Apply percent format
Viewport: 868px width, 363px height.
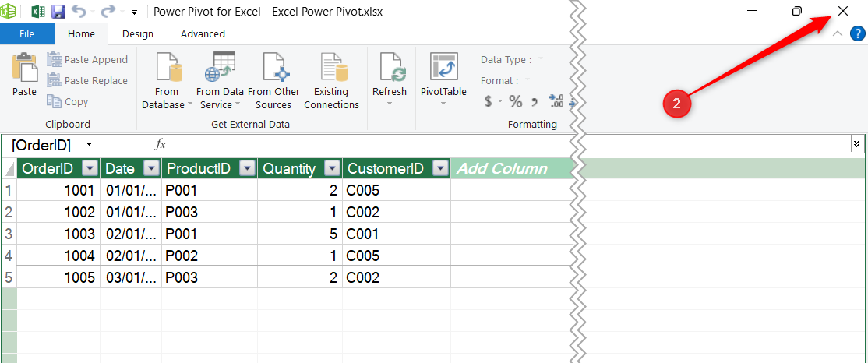point(515,101)
